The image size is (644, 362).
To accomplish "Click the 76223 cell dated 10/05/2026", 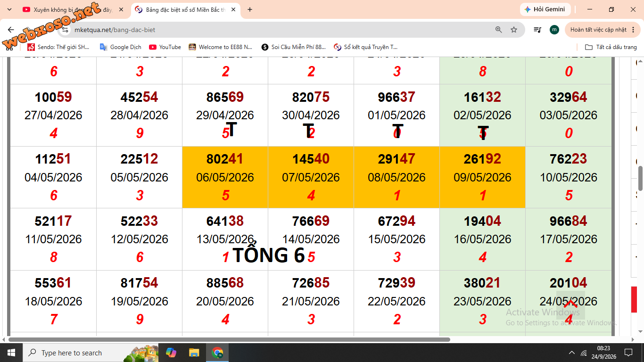I will 568,177.
